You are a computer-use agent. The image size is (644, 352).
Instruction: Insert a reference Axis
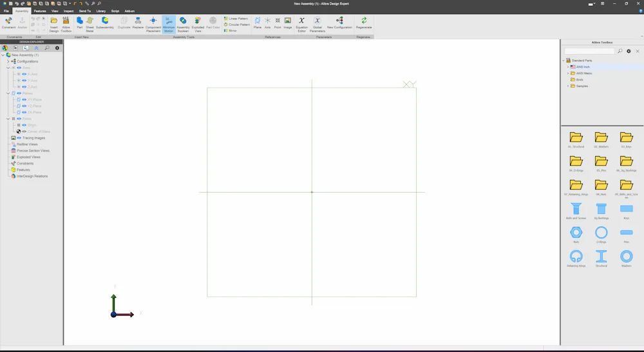pos(267,23)
